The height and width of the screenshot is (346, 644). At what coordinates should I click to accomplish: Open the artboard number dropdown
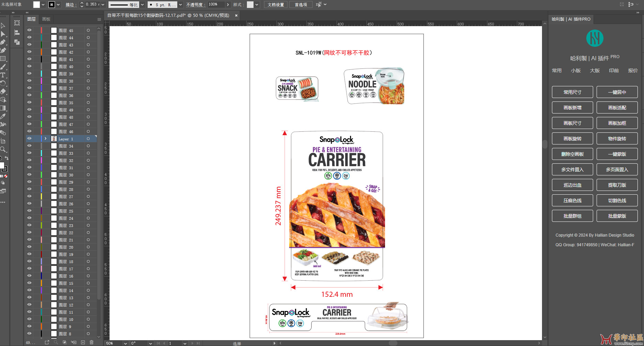[185, 343]
